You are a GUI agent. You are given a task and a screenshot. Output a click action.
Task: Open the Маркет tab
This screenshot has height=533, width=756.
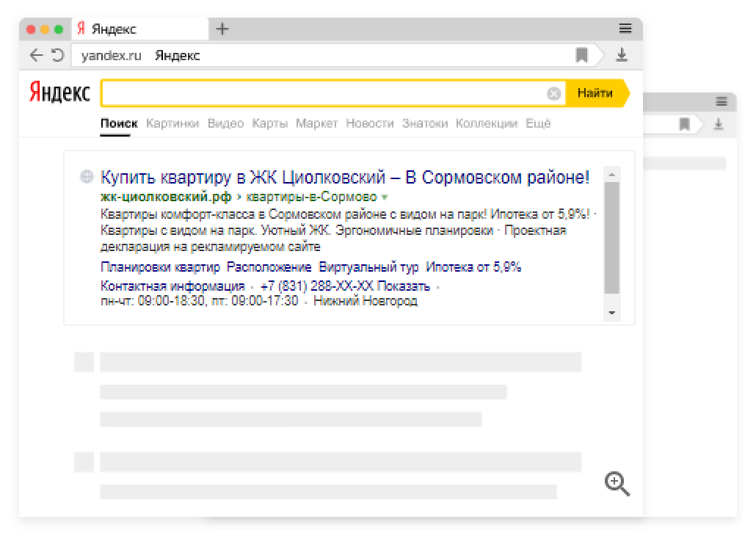pos(317,123)
